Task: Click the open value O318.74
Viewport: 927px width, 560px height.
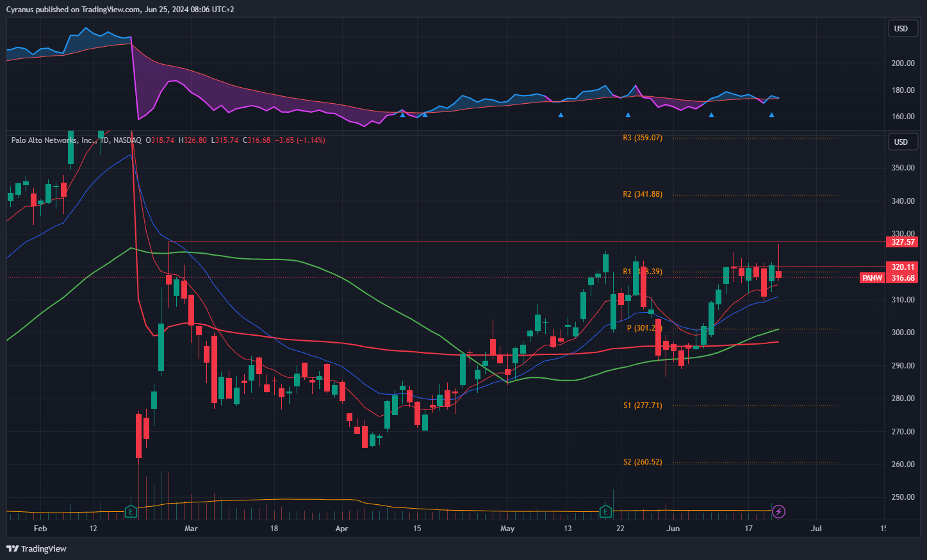Action: [x=160, y=140]
